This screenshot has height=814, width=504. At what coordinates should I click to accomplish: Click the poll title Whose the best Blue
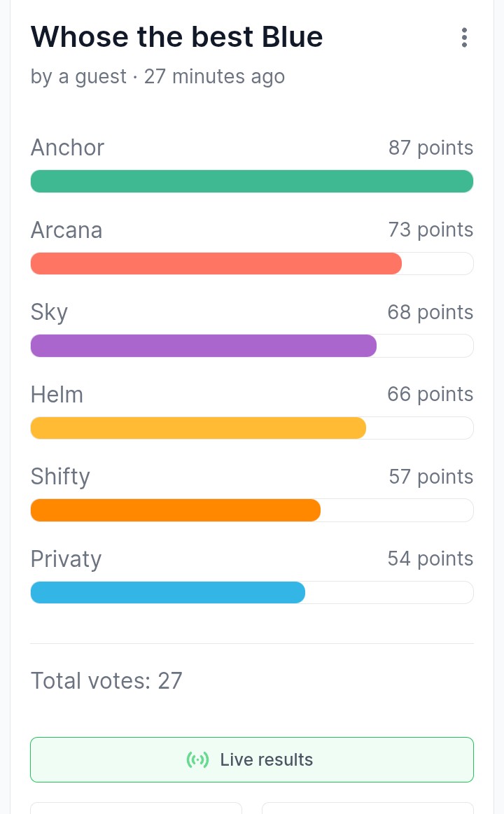click(x=176, y=37)
